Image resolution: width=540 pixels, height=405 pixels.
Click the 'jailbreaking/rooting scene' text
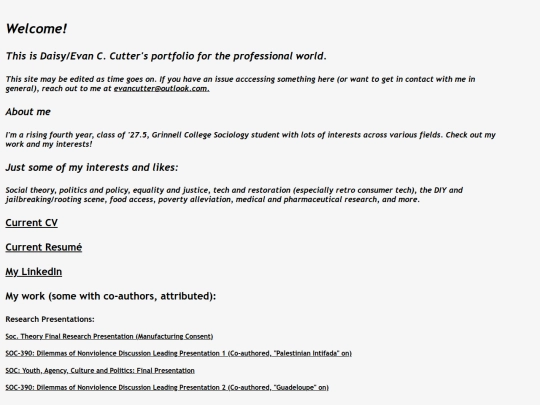56,200
